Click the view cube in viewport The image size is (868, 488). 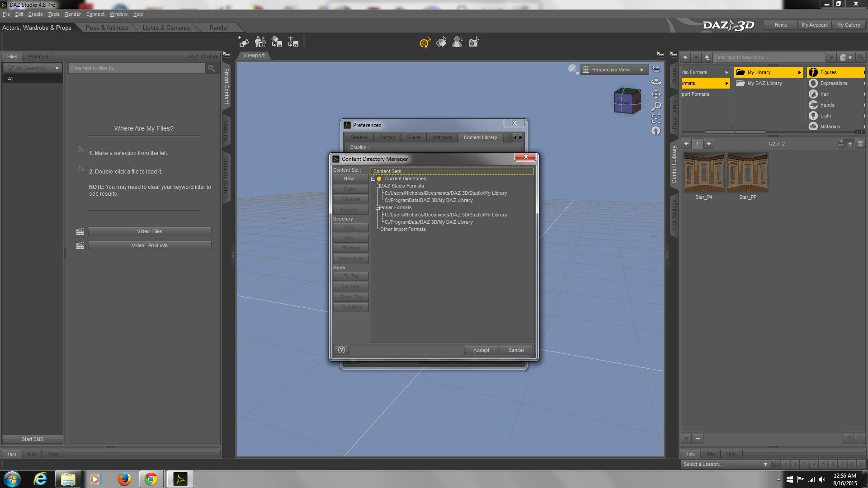click(x=627, y=100)
